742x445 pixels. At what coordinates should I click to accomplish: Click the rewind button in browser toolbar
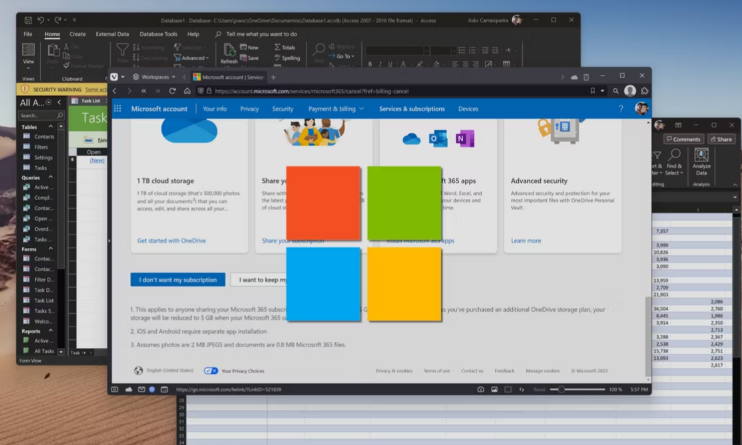(144, 91)
